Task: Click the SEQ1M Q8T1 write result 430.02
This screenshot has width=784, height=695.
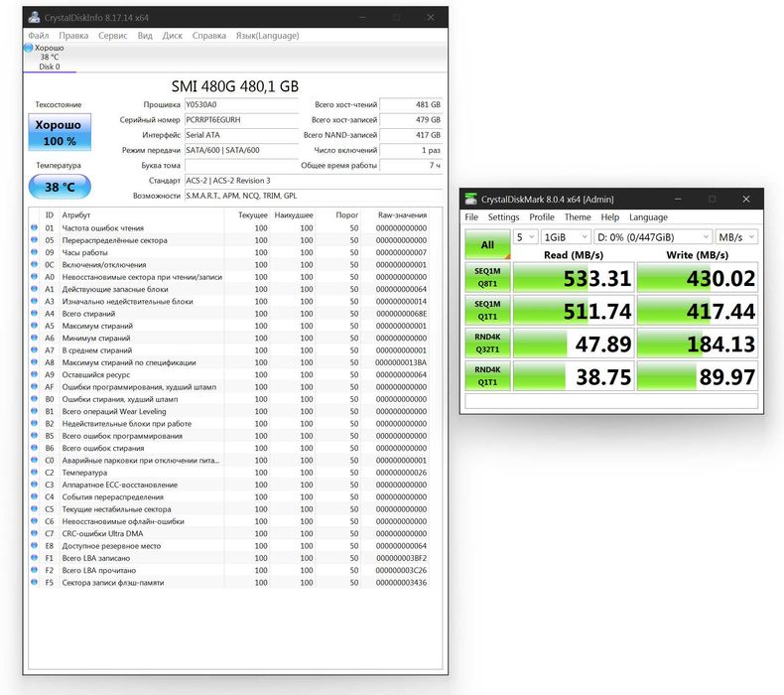Action: (x=698, y=278)
